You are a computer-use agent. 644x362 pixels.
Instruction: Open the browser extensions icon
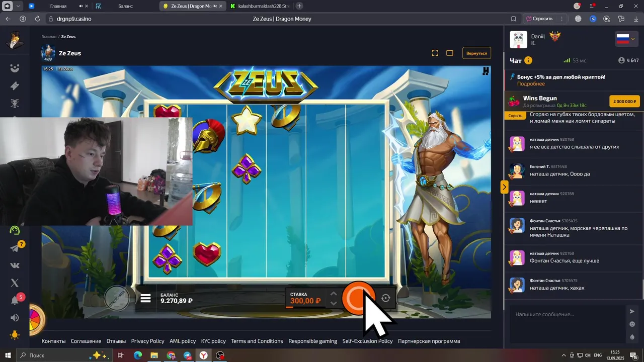pyautogui.click(x=621, y=19)
